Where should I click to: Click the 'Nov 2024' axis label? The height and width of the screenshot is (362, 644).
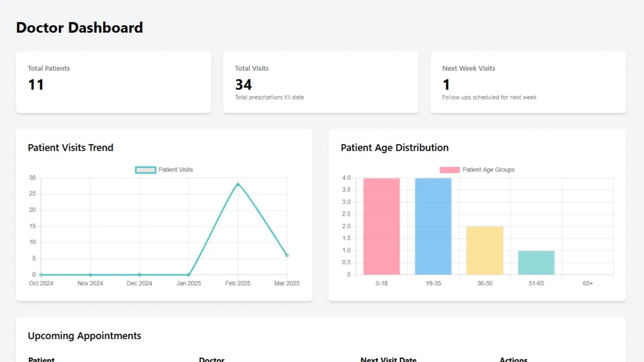click(x=90, y=283)
